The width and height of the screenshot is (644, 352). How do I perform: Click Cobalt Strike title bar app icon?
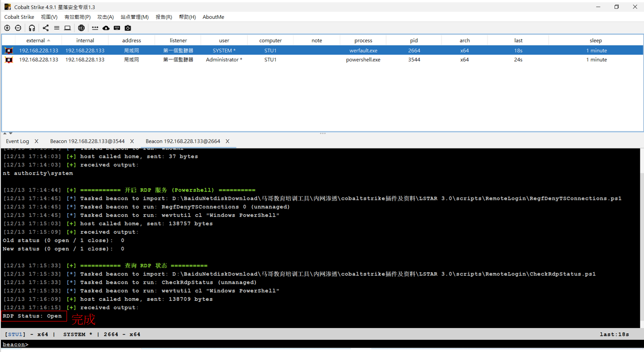click(7, 7)
